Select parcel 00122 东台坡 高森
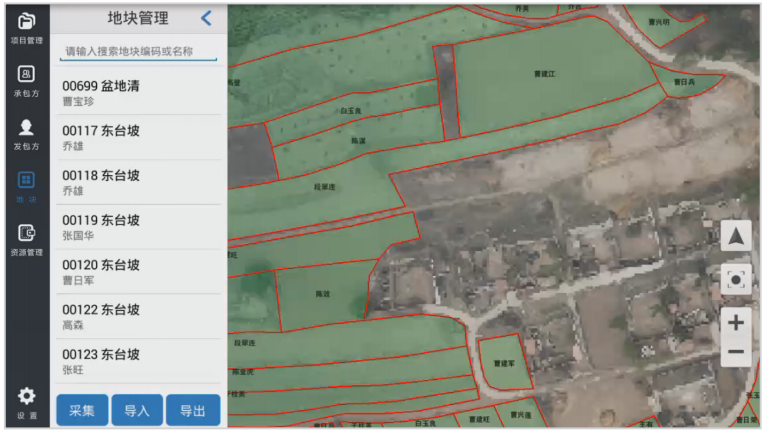 coord(138,316)
